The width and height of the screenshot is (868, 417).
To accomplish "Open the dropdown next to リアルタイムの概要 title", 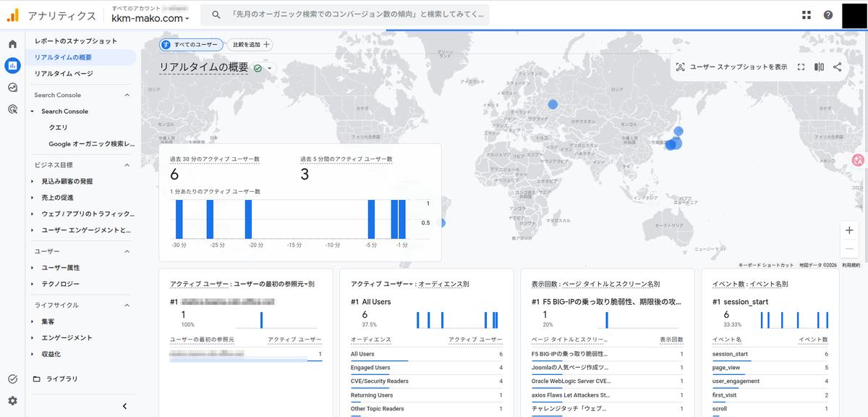I will click(270, 68).
